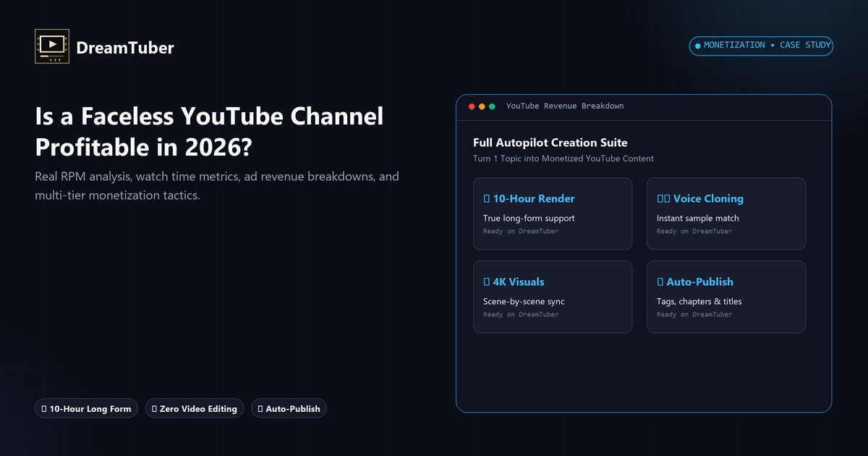868x456 pixels.
Task: Click the icon before 4K Visuals
Action: [487, 282]
